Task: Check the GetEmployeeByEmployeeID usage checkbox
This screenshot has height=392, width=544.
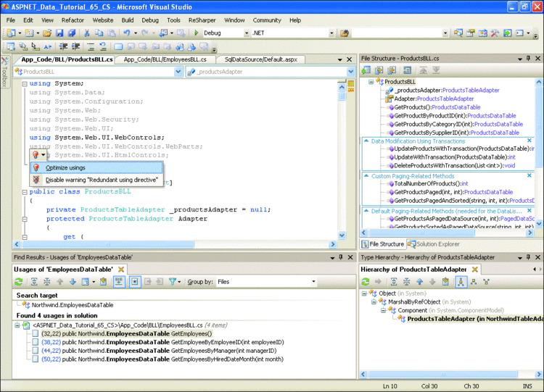Action: coord(36,342)
